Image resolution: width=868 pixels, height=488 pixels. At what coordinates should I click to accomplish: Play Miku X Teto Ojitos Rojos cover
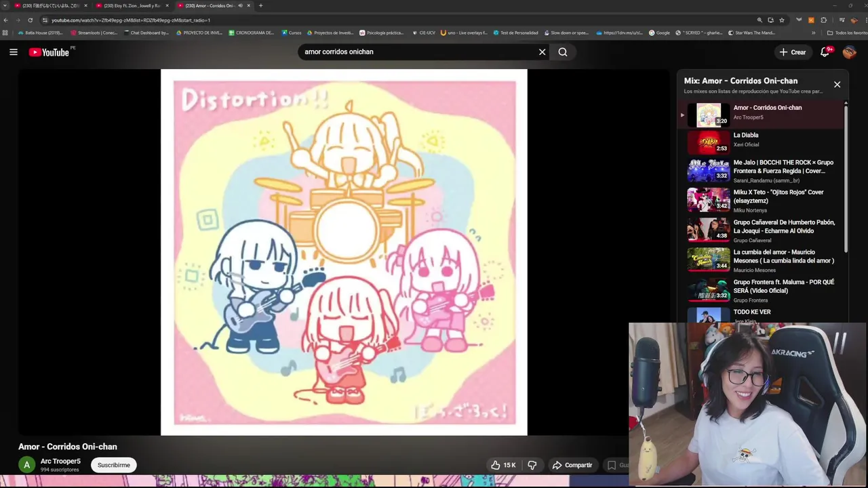point(762,201)
